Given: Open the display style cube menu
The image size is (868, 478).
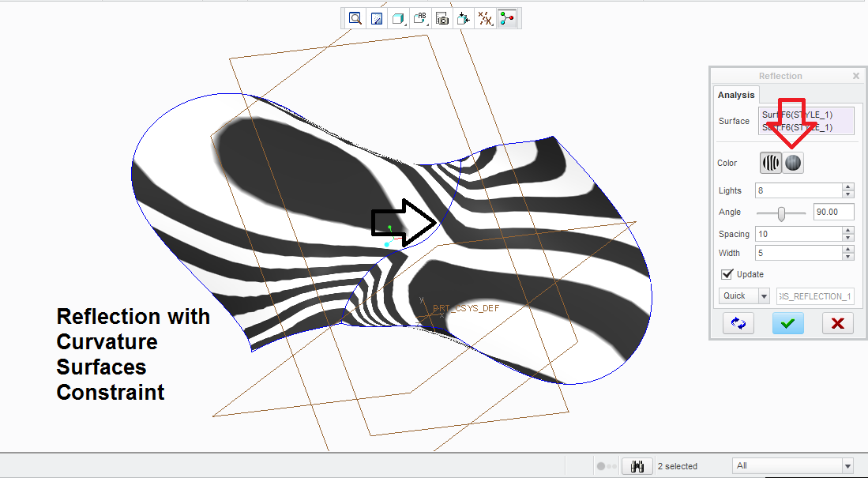Looking at the screenshot, I should 398,19.
